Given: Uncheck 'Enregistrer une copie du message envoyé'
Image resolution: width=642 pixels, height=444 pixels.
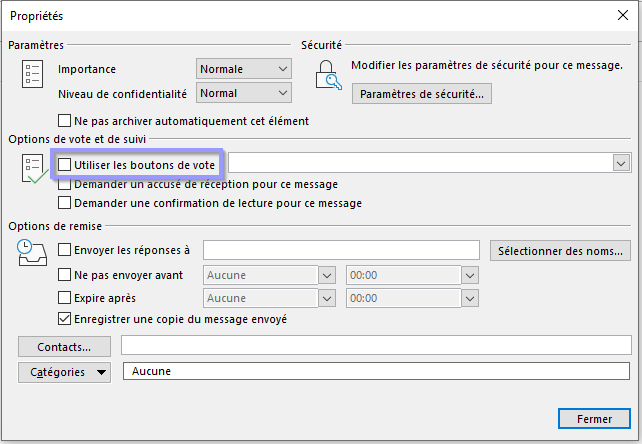Looking at the screenshot, I should [64, 319].
